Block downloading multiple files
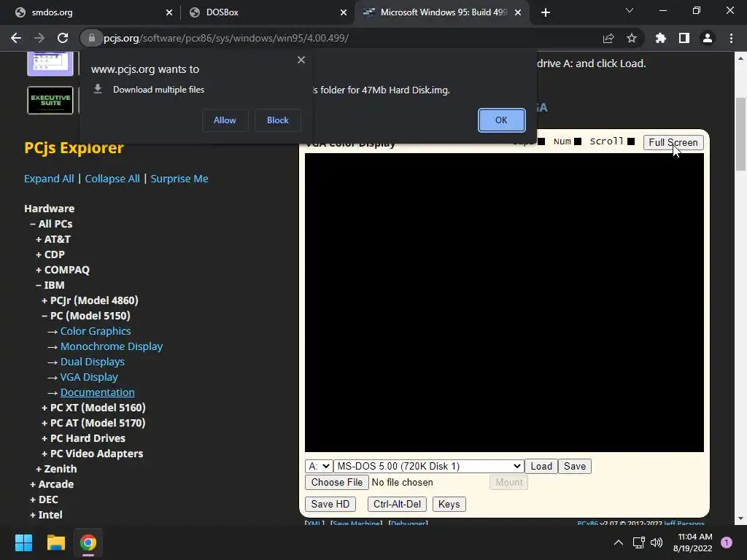The height and width of the screenshot is (560, 747). [278, 120]
